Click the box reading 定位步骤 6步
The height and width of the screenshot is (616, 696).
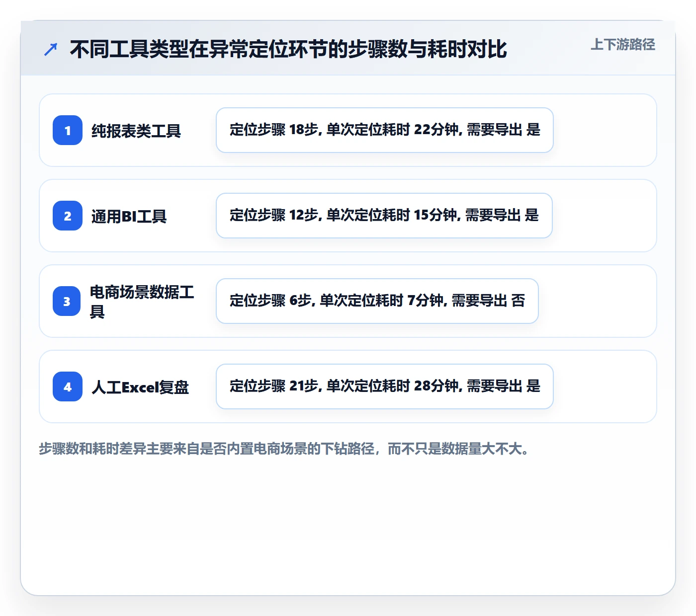pyautogui.click(x=377, y=301)
